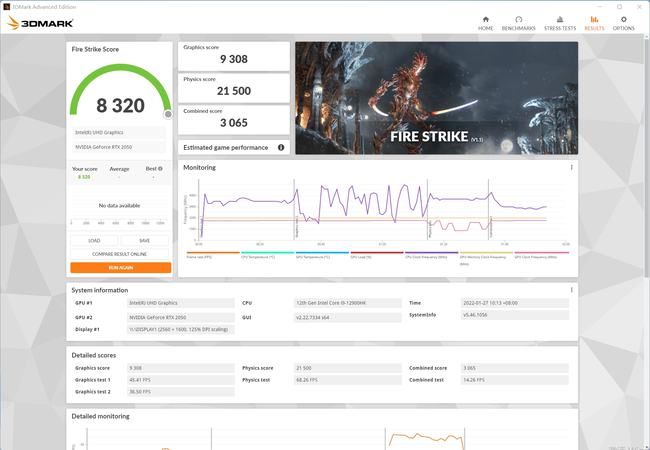Image resolution: width=650 pixels, height=450 pixels.
Task: Open the System information three-dot menu
Action: coord(571,290)
